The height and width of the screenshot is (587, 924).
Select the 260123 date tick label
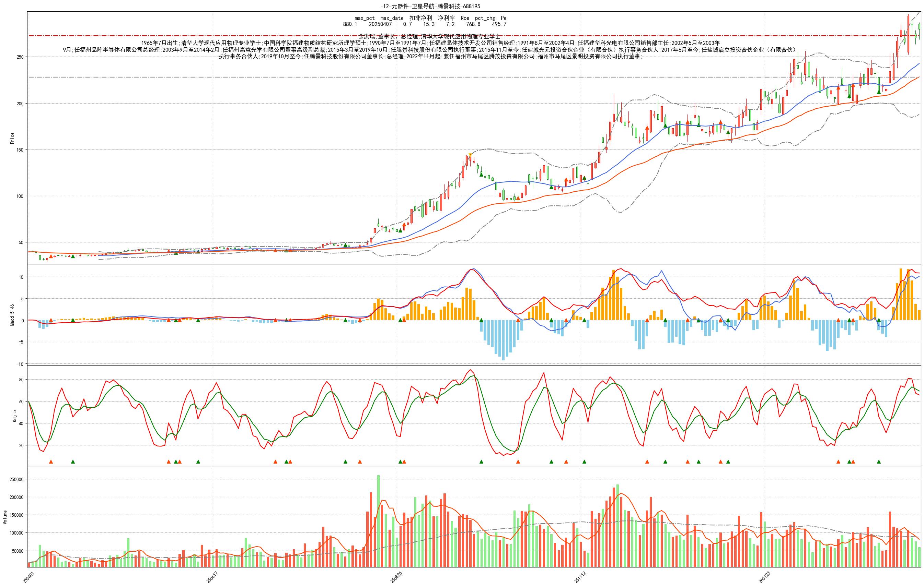point(764,577)
